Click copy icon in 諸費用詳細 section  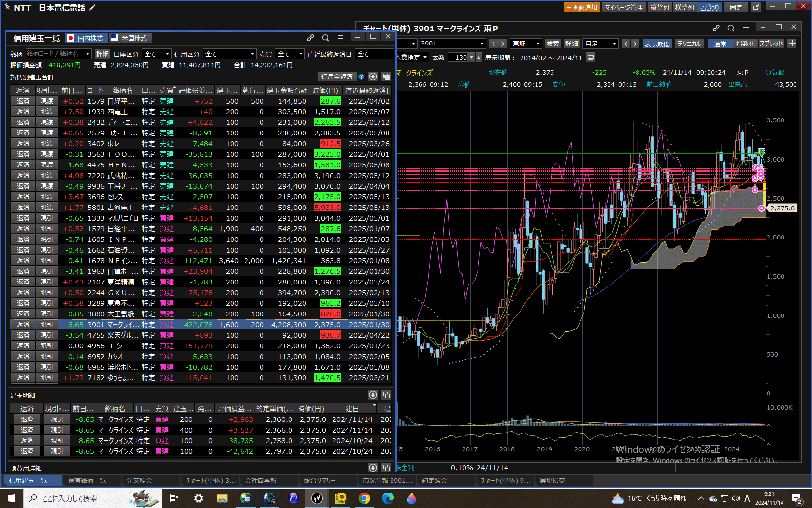coord(386,468)
